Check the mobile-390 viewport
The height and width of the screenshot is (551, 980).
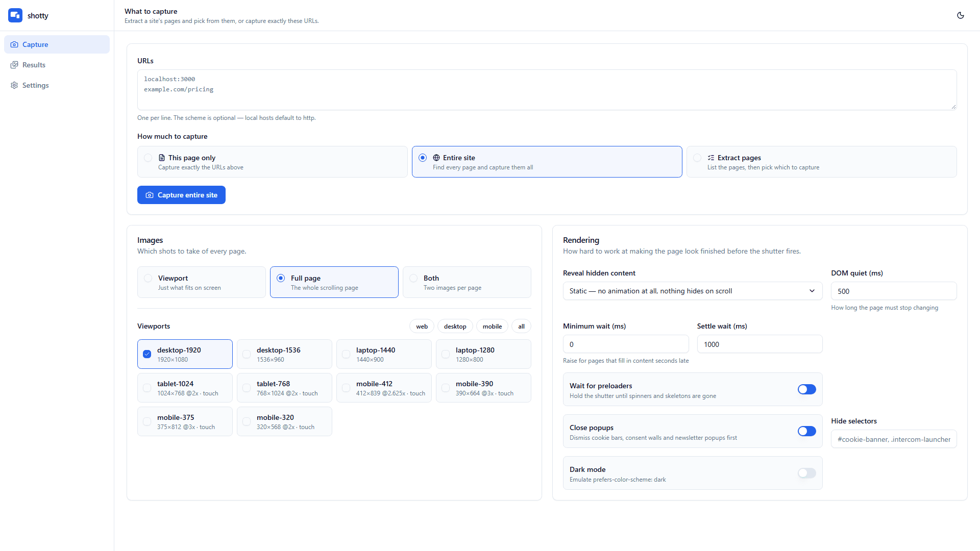click(x=446, y=388)
